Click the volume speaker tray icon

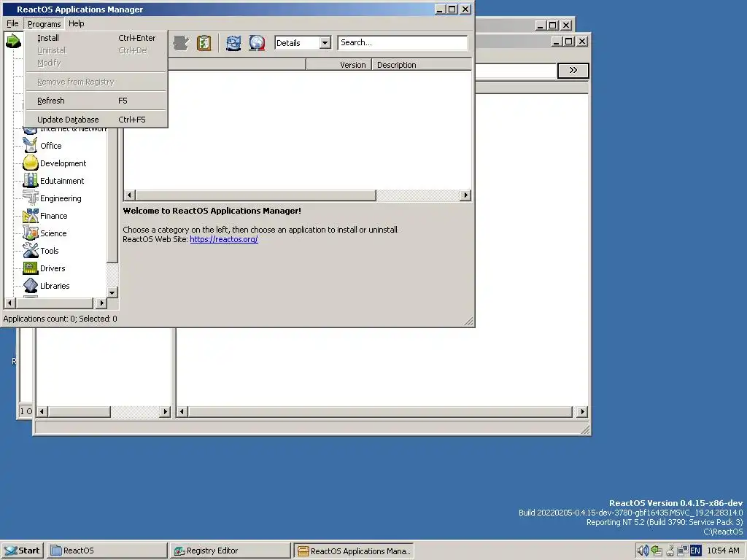pos(642,551)
